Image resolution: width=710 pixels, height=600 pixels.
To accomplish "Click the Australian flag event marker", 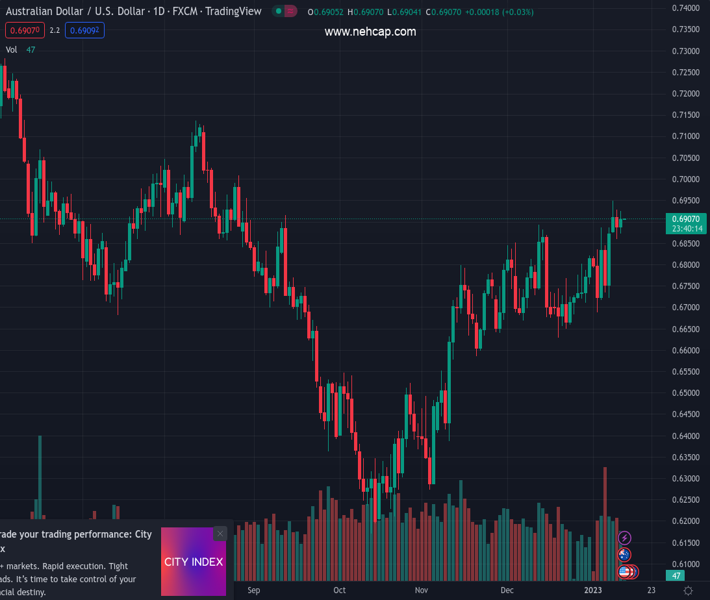I will (625, 555).
